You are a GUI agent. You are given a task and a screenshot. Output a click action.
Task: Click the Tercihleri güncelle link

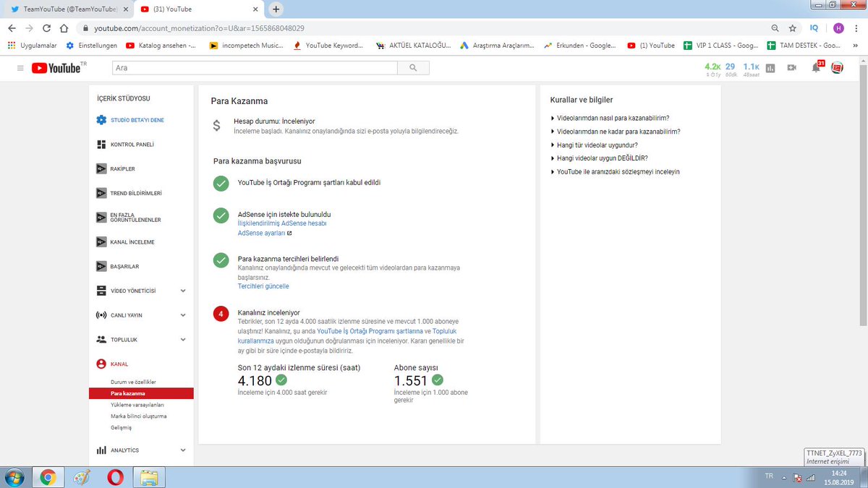(x=263, y=286)
